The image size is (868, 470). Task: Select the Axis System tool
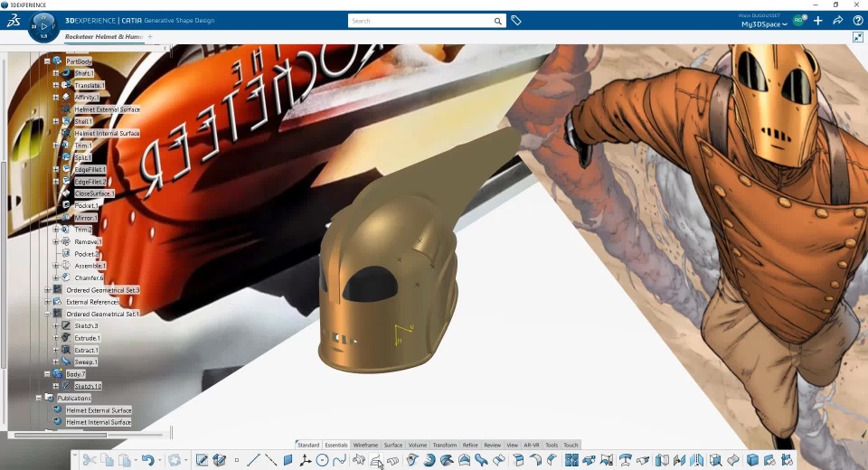pyautogui.click(x=305, y=460)
